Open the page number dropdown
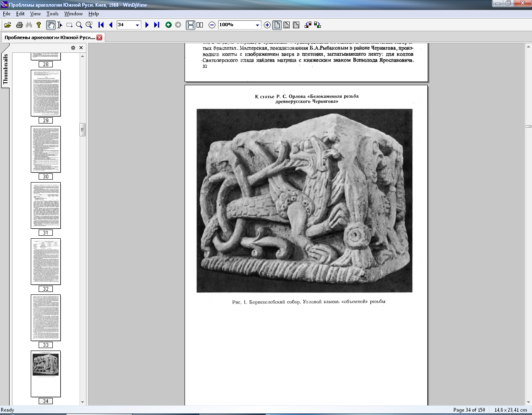The width and height of the screenshot is (532, 415). pos(137,25)
